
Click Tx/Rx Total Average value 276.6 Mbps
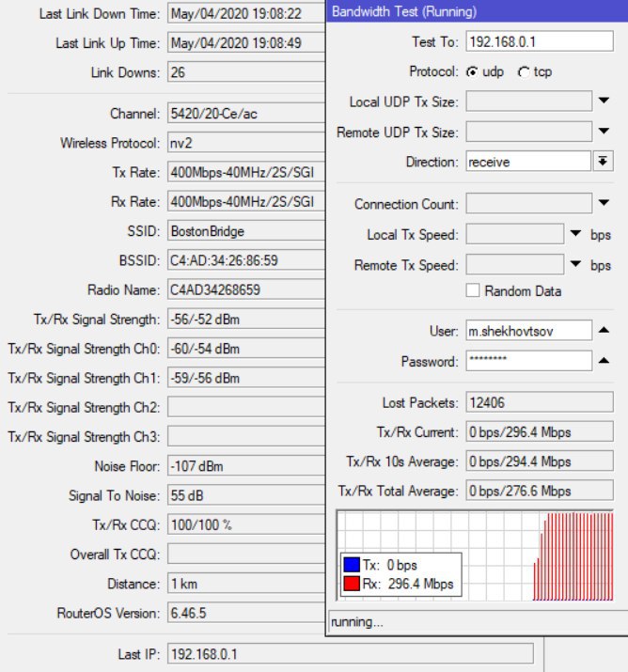pos(540,491)
